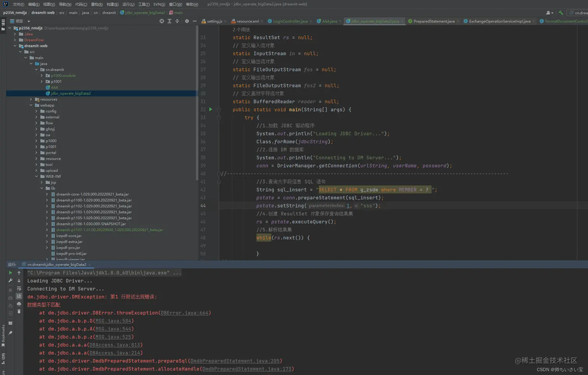The height and width of the screenshot is (375, 588).
Task: Open SVN(S) menu
Action: click(159, 4)
